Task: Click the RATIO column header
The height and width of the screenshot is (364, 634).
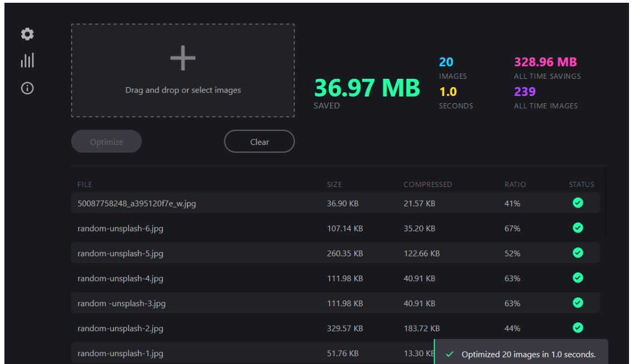Action: (515, 185)
